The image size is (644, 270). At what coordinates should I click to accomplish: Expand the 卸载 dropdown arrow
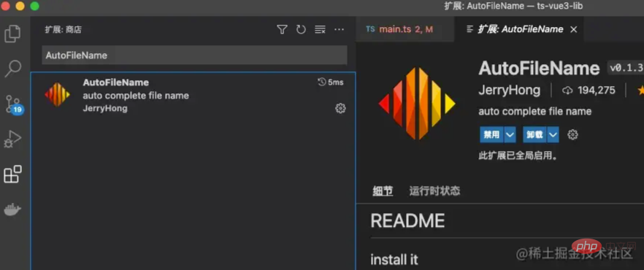click(553, 134)
